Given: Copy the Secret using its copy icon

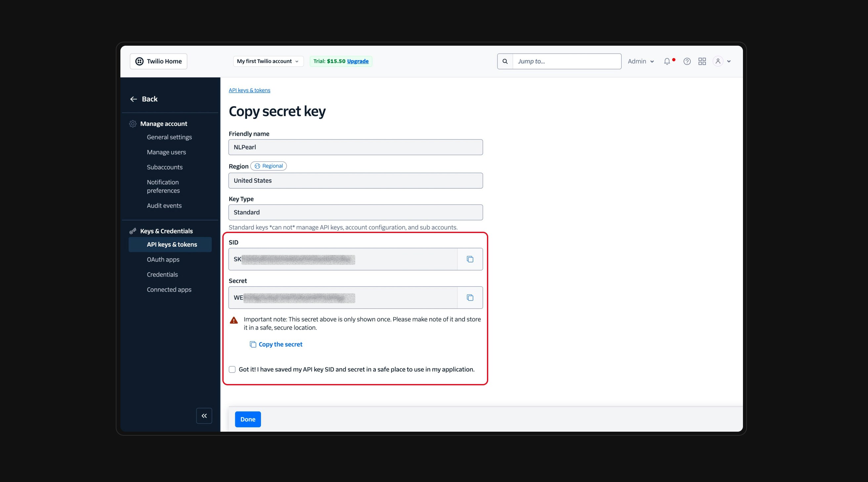Looking at the screenshot, I should [470, 298].
